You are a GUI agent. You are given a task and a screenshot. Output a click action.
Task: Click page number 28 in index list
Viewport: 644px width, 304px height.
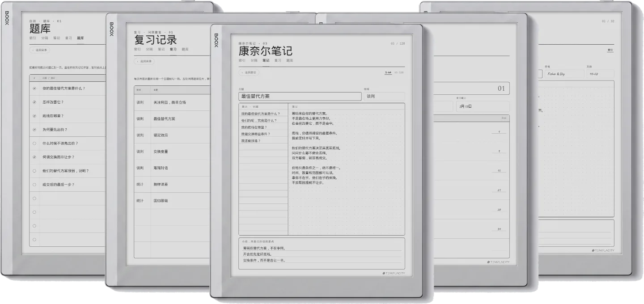tap(499, 209)
